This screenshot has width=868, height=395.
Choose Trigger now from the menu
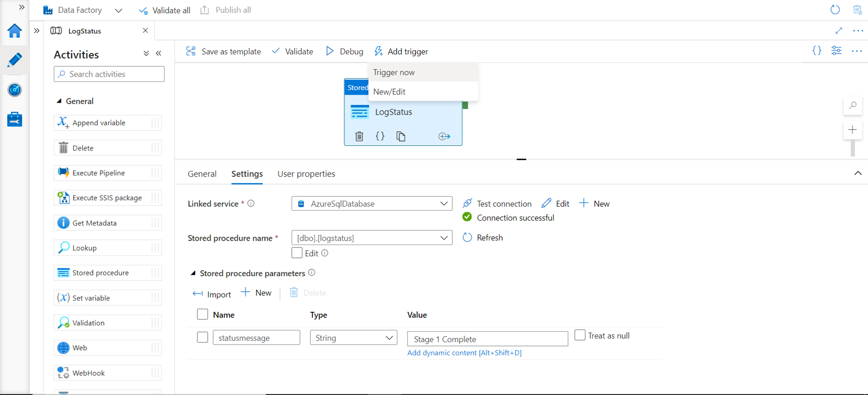[x=394, y=72]
